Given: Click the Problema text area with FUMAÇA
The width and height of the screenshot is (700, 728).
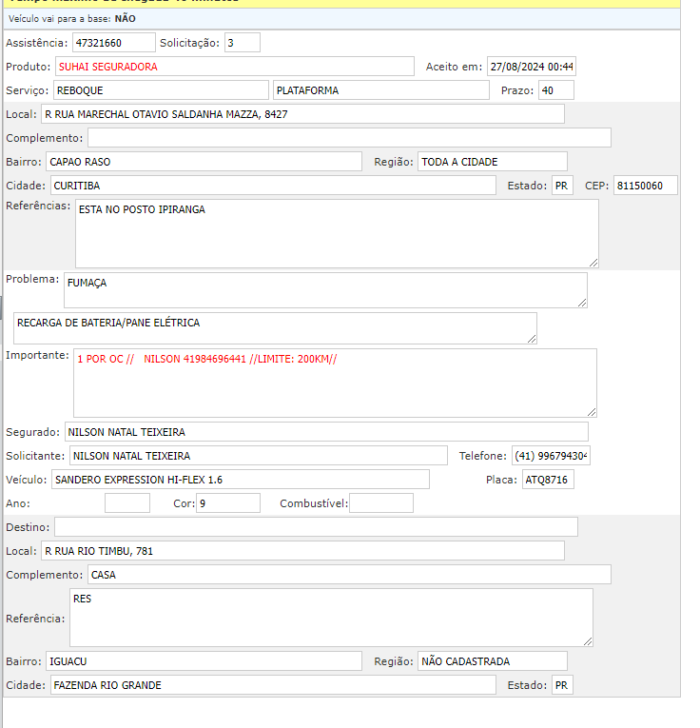Looking at the screenshot, I should pos(324,290).
